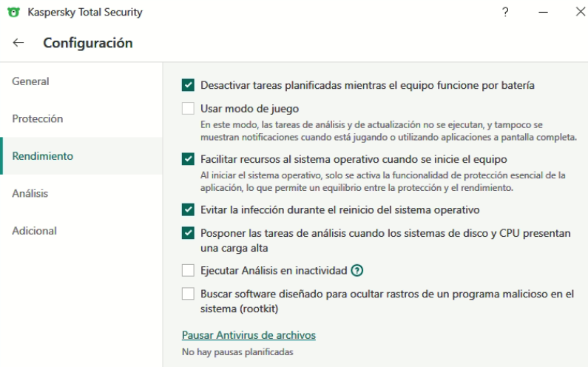Viewport: 588px width, 367px height.
Task: Toggle Facilitar recursos al sistema operativo checkbox
Action: click(x=188, y=159)
